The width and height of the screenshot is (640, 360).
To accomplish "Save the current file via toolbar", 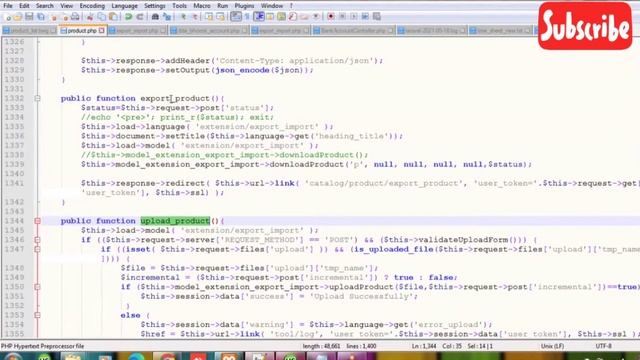I will [x=29, y=17].
